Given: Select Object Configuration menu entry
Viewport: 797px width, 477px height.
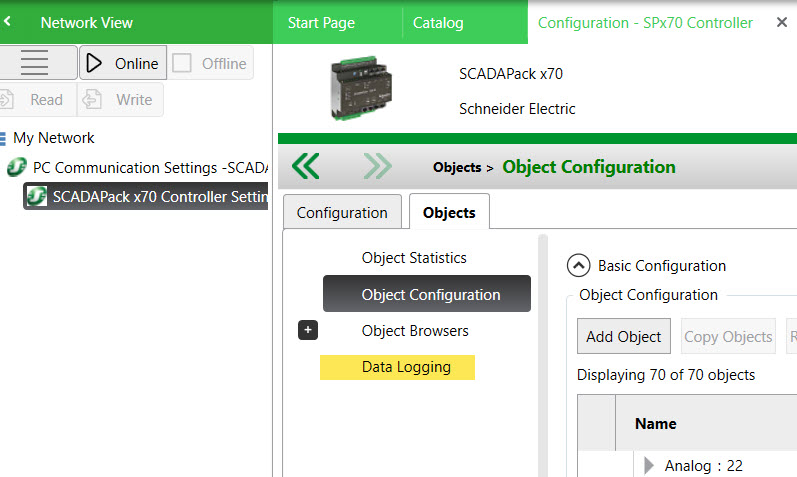Looking at the screenshot, I should click(427, 294).
